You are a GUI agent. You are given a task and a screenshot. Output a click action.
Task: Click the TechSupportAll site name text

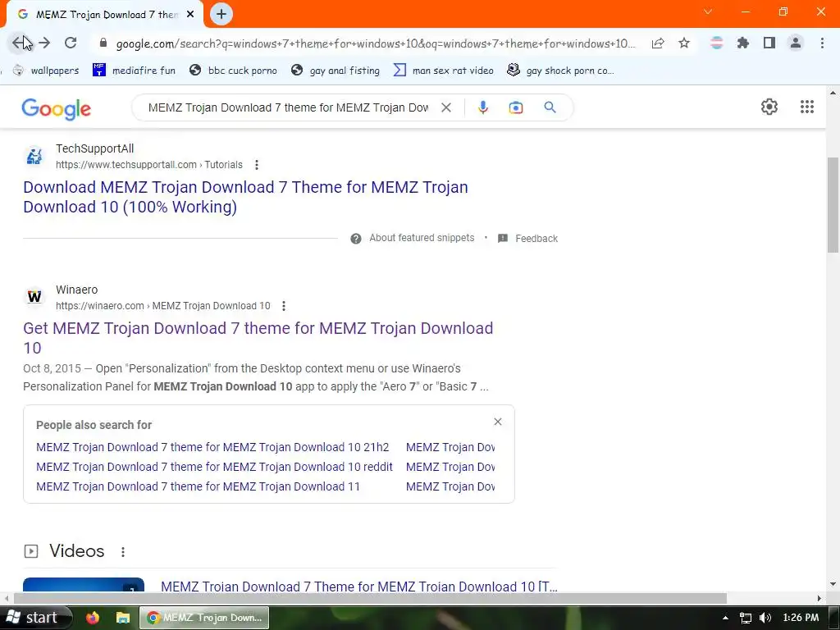95,149
